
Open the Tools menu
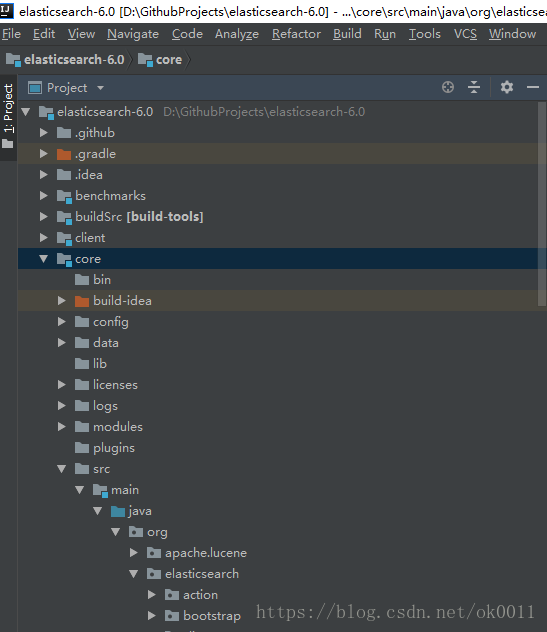pos(424,34)
